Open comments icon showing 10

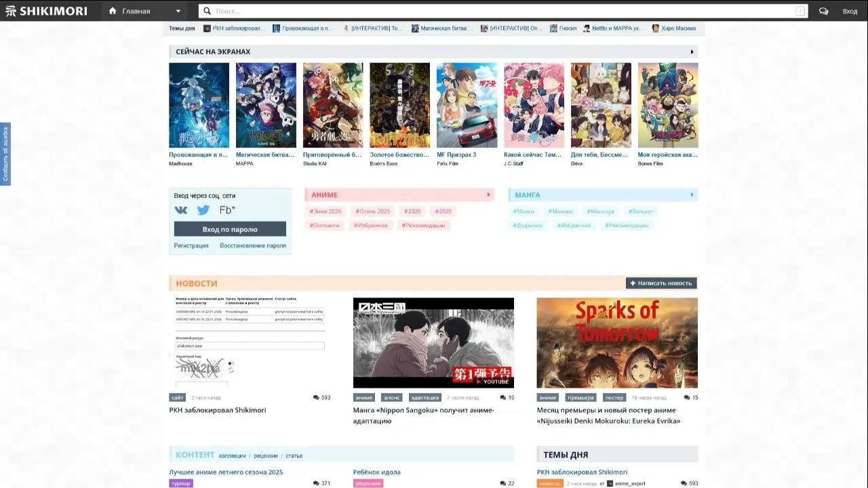(507, 398)
